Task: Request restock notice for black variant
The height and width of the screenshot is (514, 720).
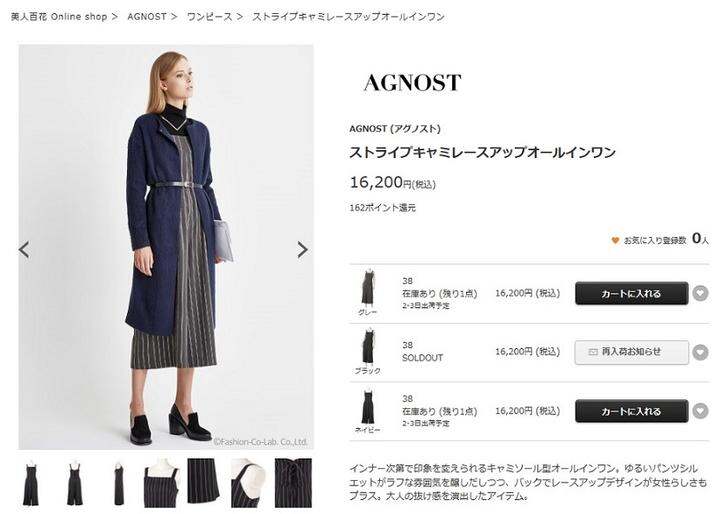Action: (x=631, y=352)
